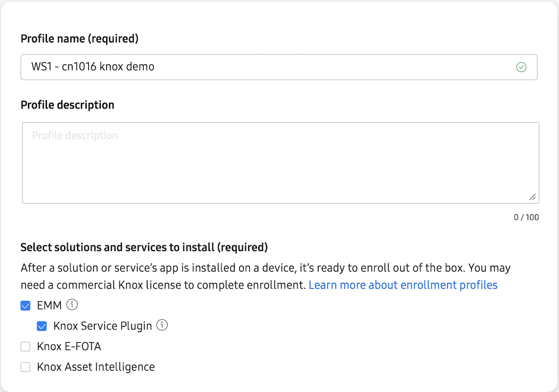Open Knox Service Plugin info tooltip icon
The width and height of the screenshot is (559, 392).
[x=162, y=325]
